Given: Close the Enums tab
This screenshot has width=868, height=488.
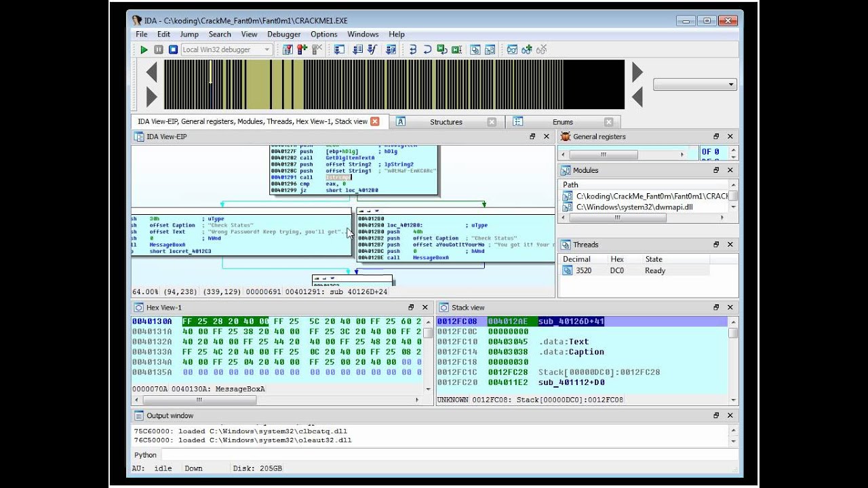Looking at the screenshot, I should [x=608, y=122].
